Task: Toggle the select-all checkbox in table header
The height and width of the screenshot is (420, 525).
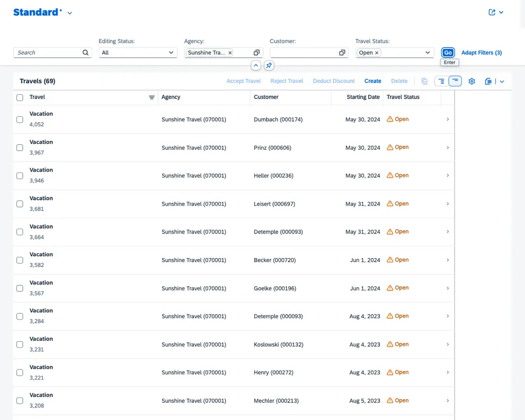Action: (x=20, y=98)
